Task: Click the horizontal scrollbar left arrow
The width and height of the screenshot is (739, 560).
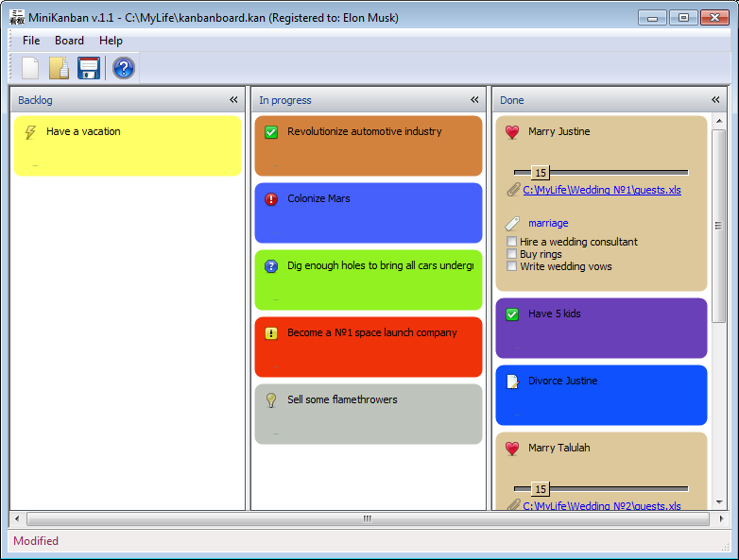Action: click(17, 519)
